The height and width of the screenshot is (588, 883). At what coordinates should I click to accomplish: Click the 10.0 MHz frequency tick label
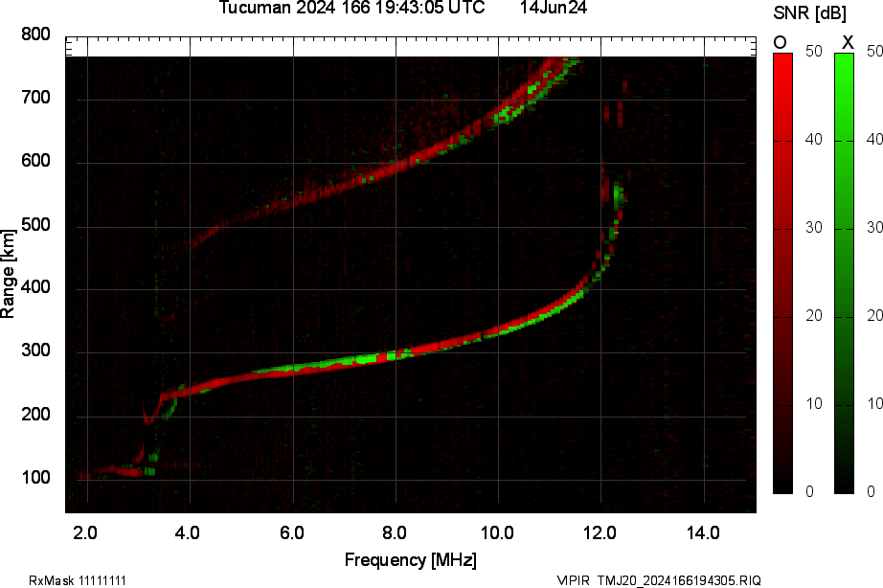click(497, 532)
